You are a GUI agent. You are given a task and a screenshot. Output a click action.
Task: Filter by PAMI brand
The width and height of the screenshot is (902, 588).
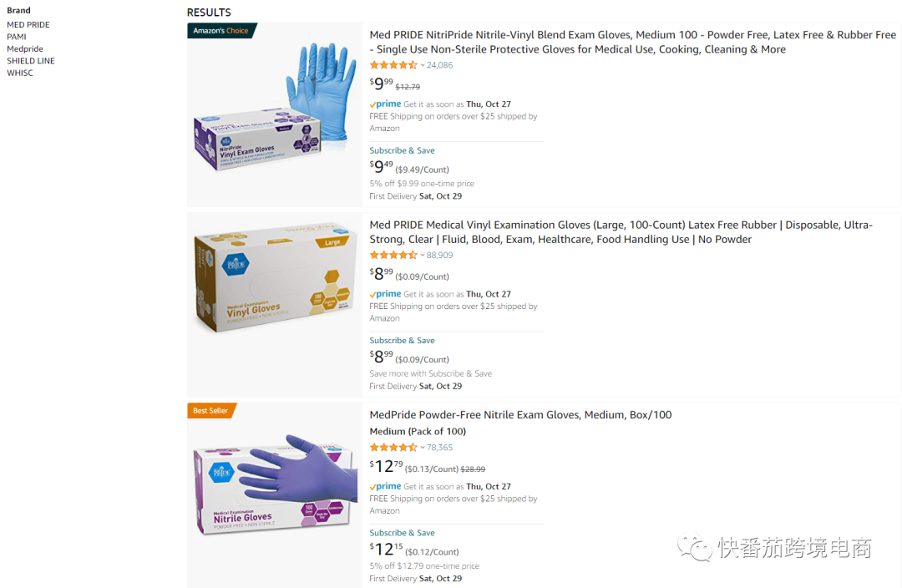click(x=17, y=37)
